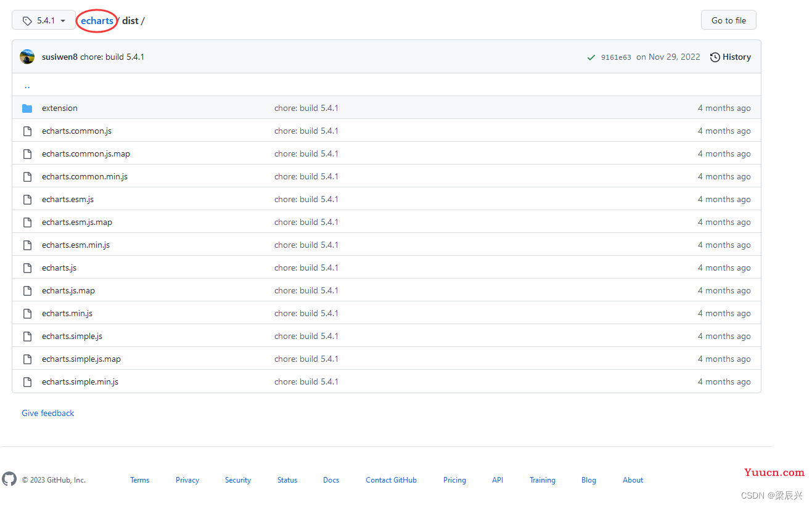Open echarts.min.js file
This screenshot has height=506, width=812.
[67, 314]
